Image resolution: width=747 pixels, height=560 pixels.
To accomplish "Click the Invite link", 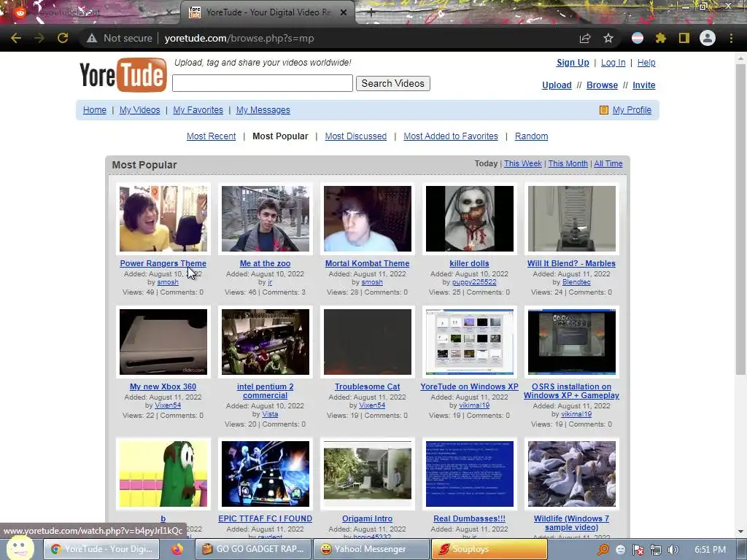I will [x=643, y=85].
